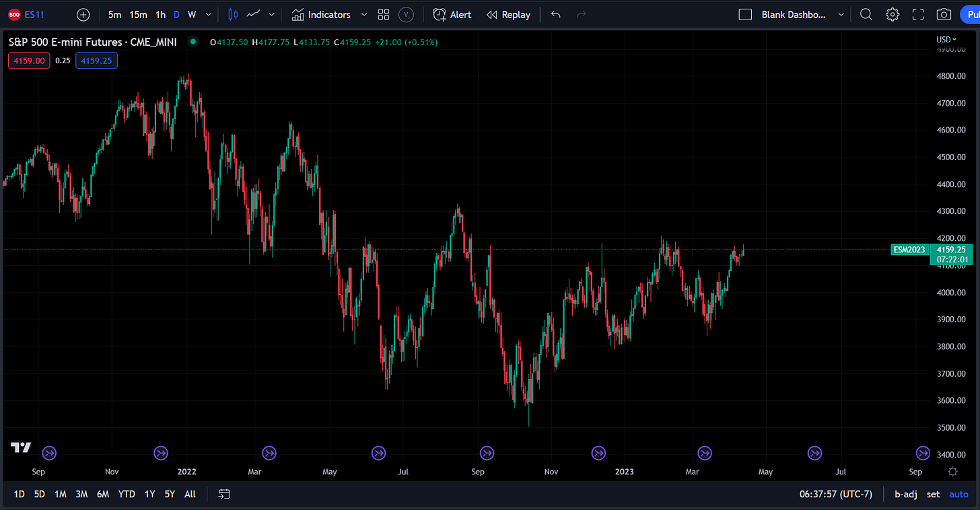The width and height of the screenshot is (980, 510).
Task: Click the rollover marker left of the 2023 label
Action: tap(598, 453)
